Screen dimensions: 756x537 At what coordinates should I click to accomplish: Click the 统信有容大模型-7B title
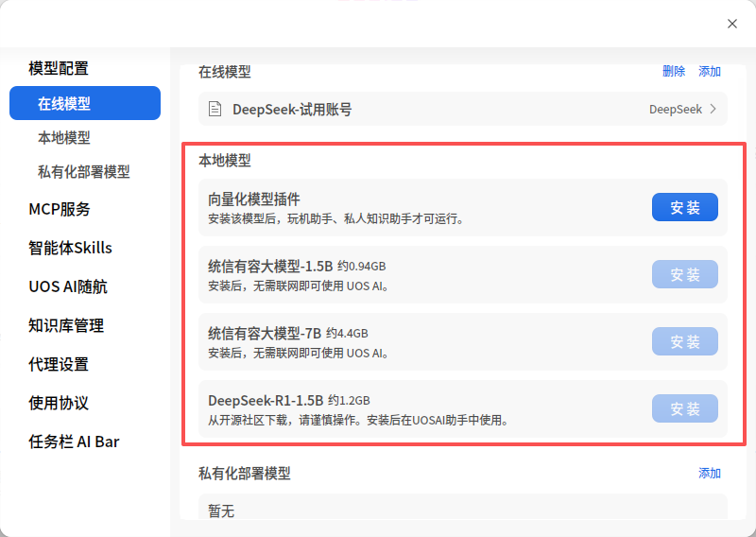pyautogui.click(x=265, y=333)
